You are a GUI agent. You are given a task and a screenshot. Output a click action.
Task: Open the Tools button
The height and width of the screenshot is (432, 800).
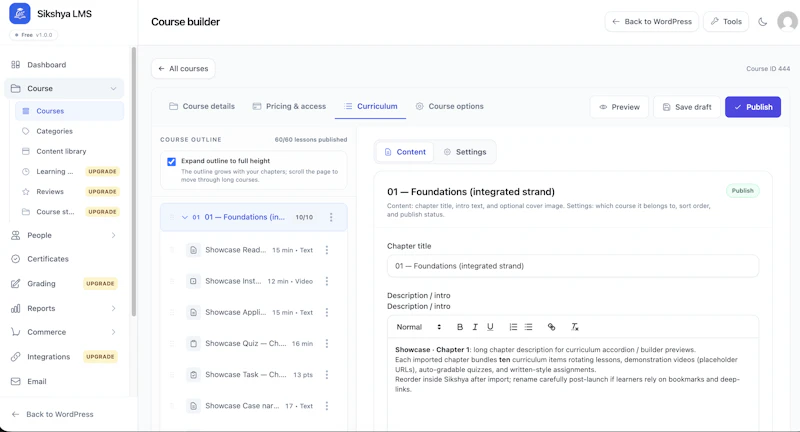(726, 21)
